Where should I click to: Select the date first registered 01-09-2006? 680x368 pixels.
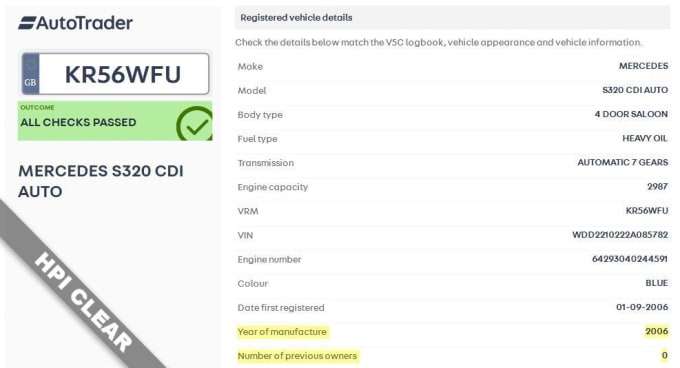(x=642, y=307)
